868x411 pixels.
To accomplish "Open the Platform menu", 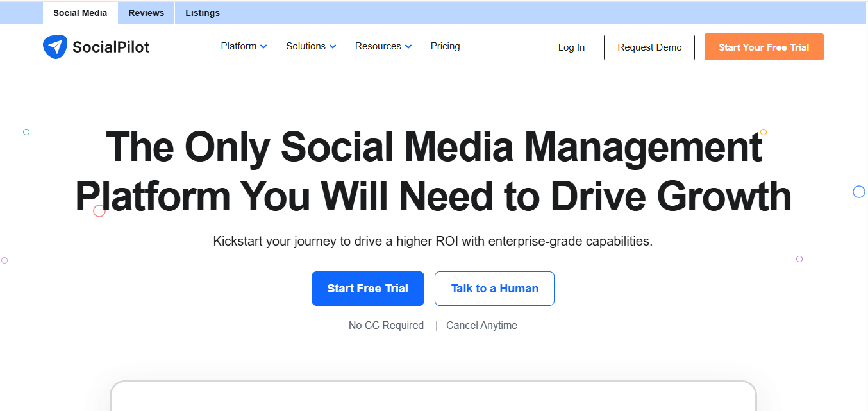I will click(244, 46).
